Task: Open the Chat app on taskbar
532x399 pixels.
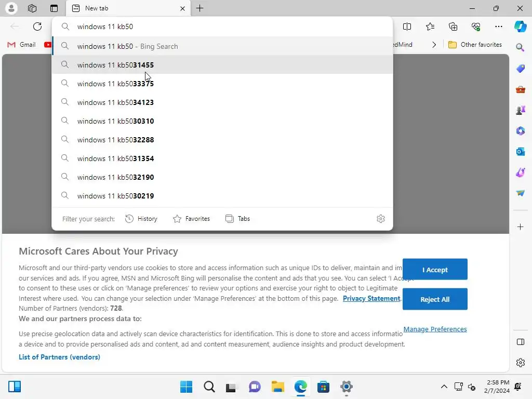Action: tap(255, 387)
